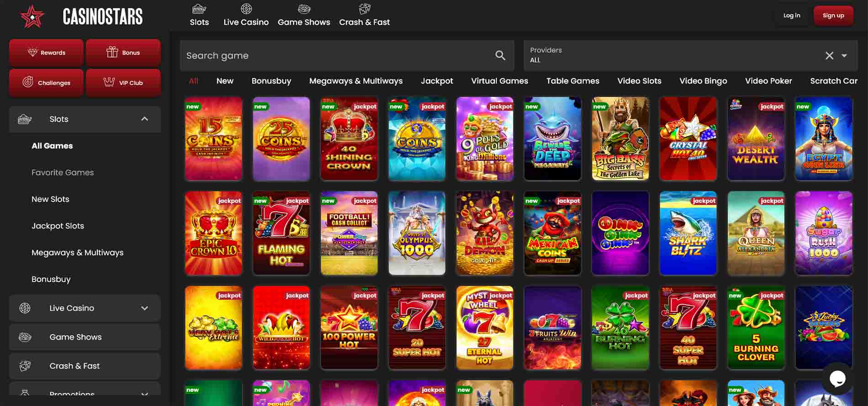868x406 pixels.
Task: Click the sidebar Live Casino chip icon
Action: [x=25, y=308]
